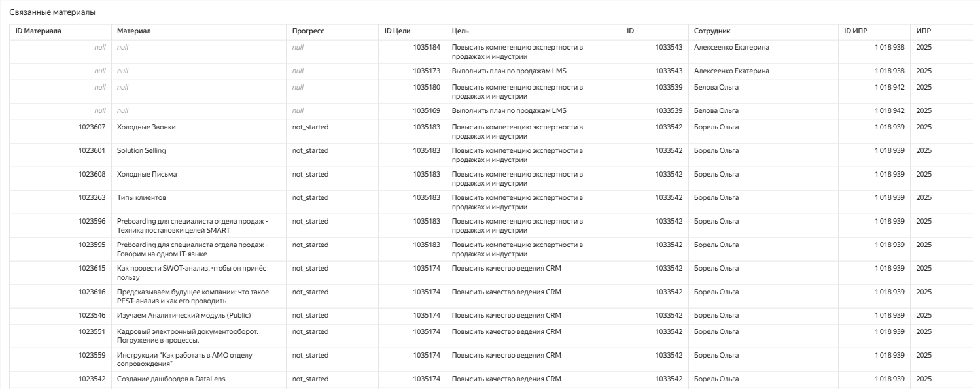Viewport: 980px width, 389px height.
Task: Select the Цель column header
Action: click(x=460, y=31)
